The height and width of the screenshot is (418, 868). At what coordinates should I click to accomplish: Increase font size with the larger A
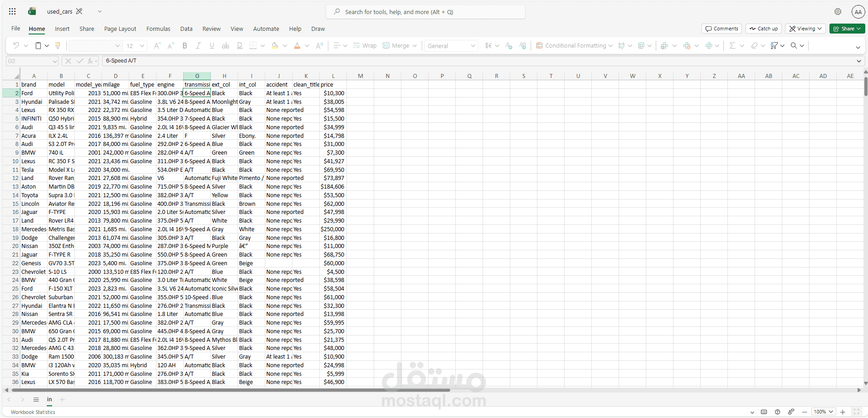[x=157, y=46]
